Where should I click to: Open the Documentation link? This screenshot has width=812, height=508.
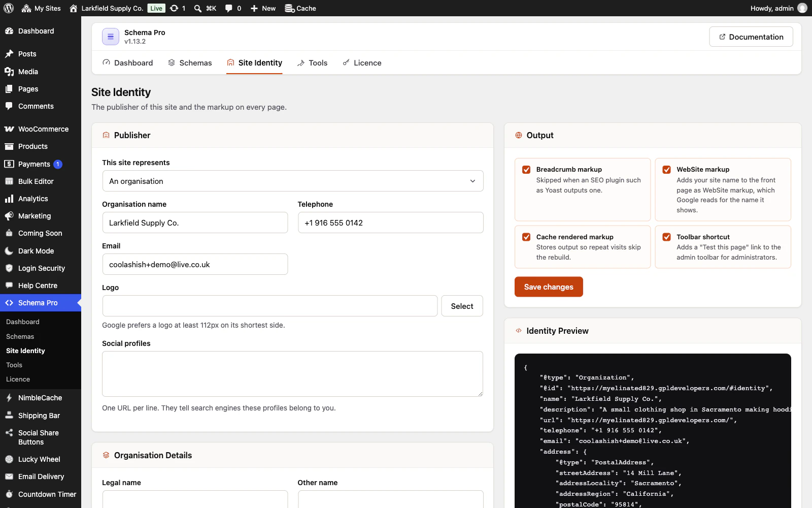click(x=751, y=37)
